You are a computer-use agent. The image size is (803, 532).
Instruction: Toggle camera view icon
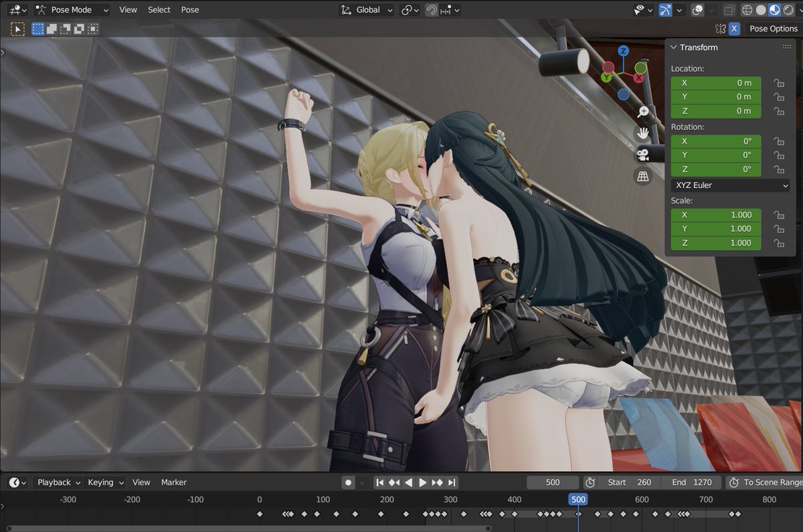(x=643, y=155)
